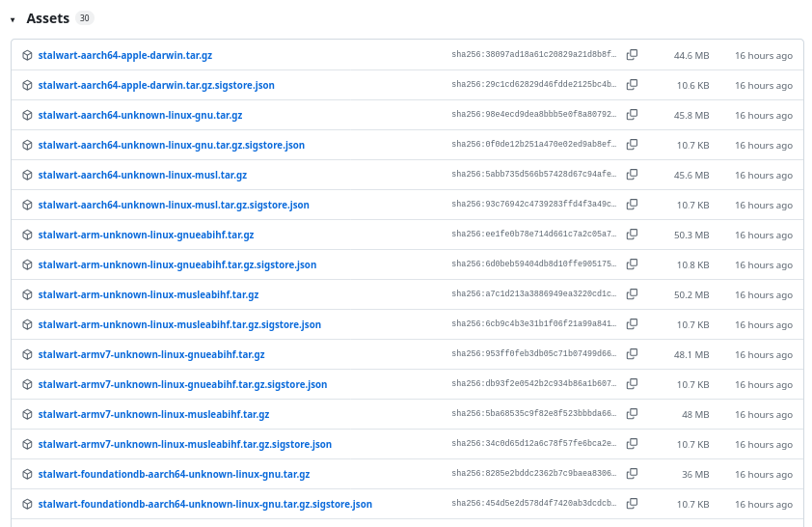Viewport: 812px width, 527px height.
Task: Download stalwart-arm-unknown-linux-musleabihf.tar.gz.sigstore.json
Action: coord(179,324)
